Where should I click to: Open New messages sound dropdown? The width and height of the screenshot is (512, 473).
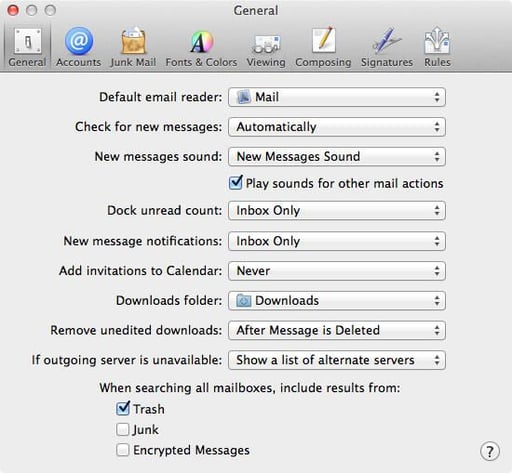[x=337, y=157]
